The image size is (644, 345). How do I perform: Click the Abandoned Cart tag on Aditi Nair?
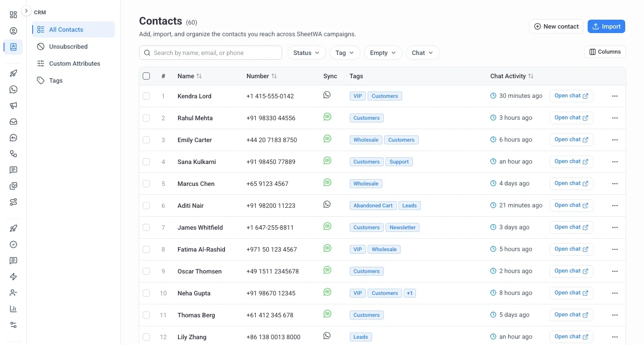pyautogui.click(x=373, y=206)
